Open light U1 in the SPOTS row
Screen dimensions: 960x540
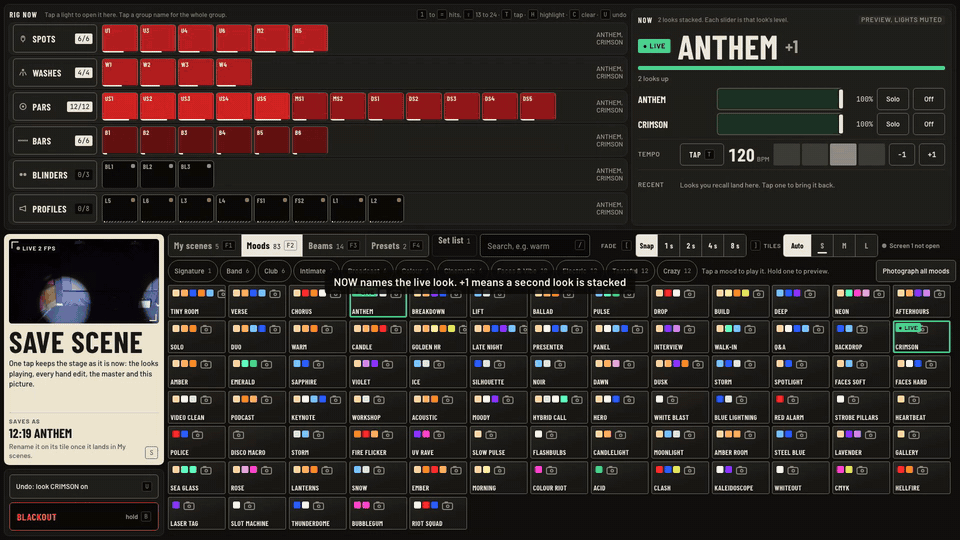click(x=120, y=39)
